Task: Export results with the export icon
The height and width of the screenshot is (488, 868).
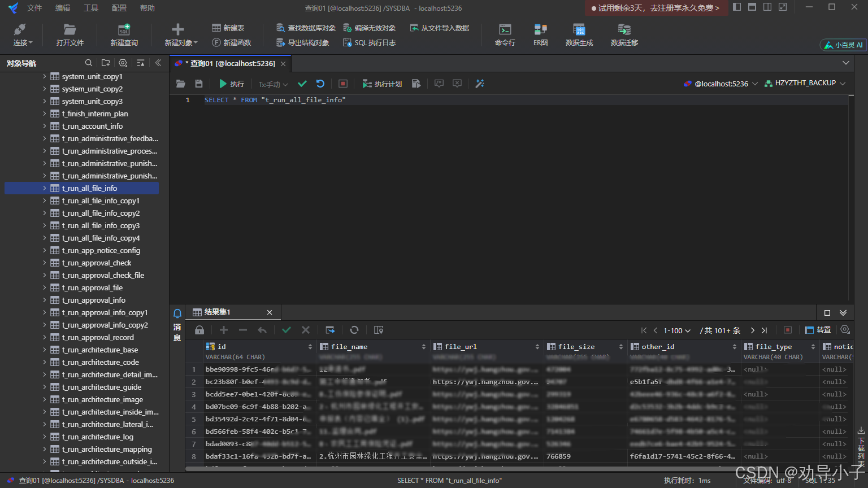Action: pyautogui.click(x=331, y=330)
